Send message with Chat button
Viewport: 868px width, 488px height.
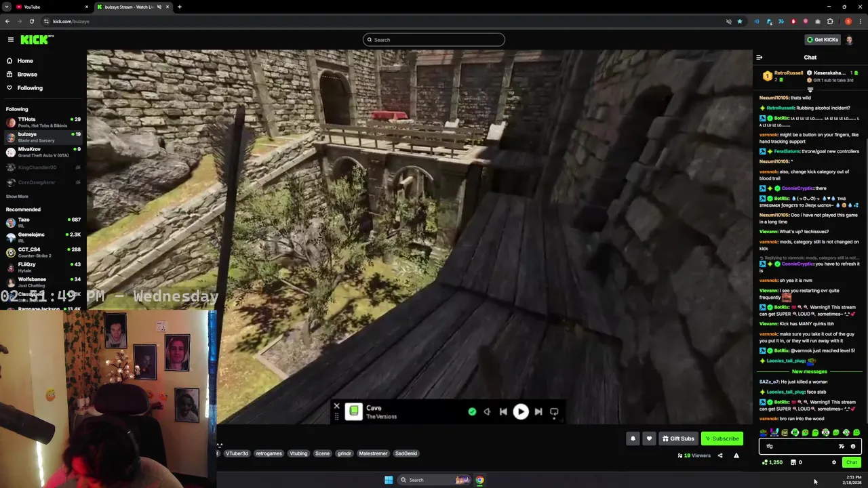(x=852, y=462)
